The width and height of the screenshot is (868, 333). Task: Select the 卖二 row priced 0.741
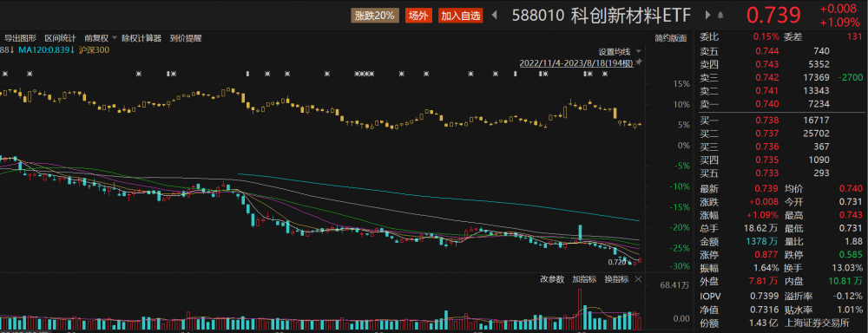click(781, 91)
